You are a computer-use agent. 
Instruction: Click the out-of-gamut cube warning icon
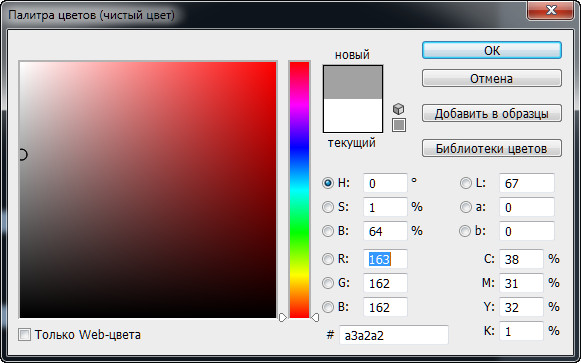(398, 109)
